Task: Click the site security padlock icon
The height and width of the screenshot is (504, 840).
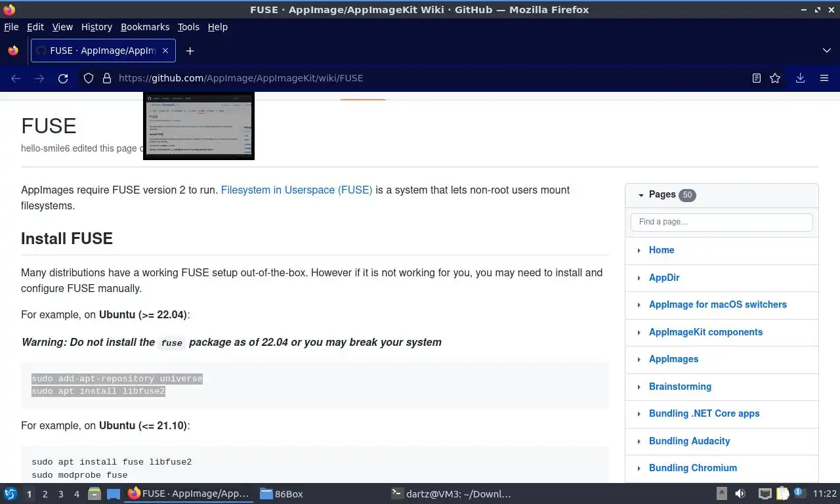Action: 106,78
